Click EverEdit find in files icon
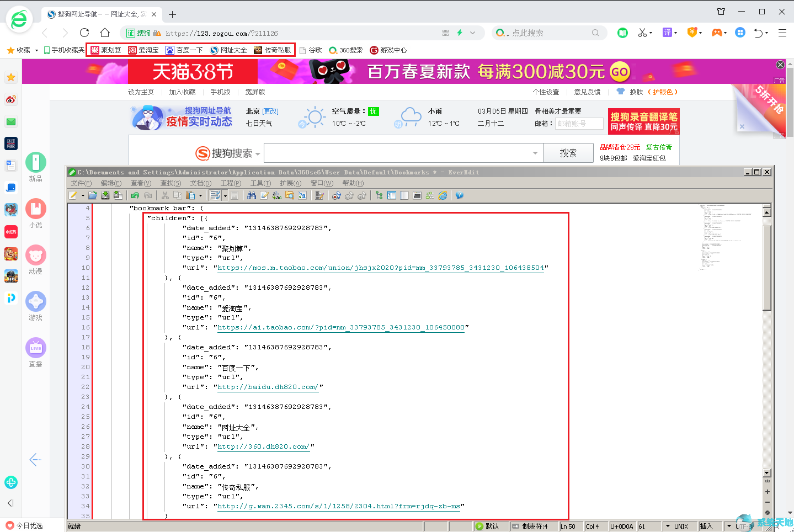 [x=290, y=195]
